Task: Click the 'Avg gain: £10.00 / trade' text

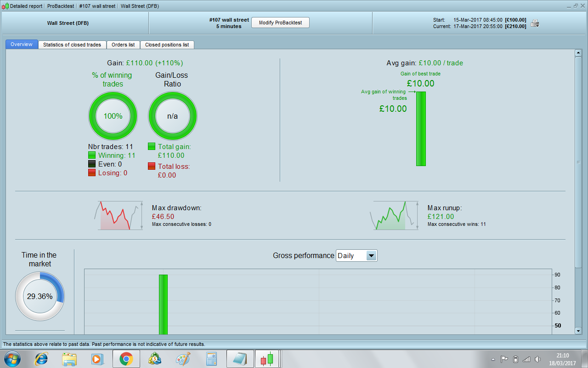Action: coord(425,63)
